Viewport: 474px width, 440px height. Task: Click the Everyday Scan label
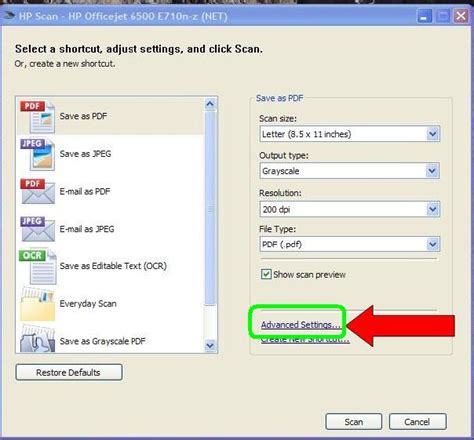88,304
